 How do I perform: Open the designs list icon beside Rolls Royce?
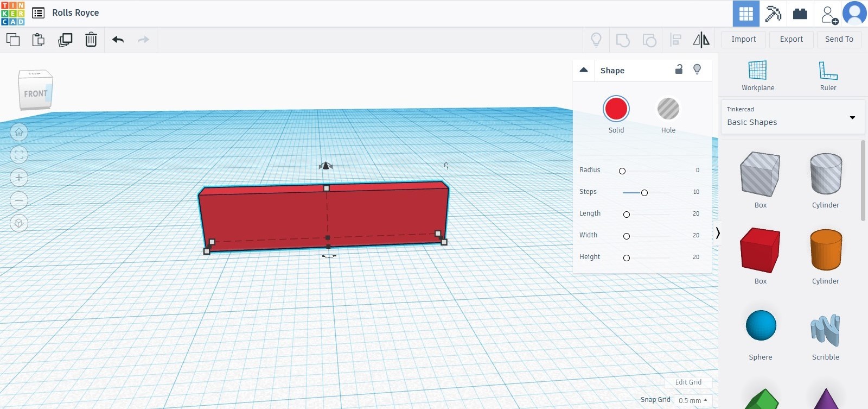click(x=38, y=13)
